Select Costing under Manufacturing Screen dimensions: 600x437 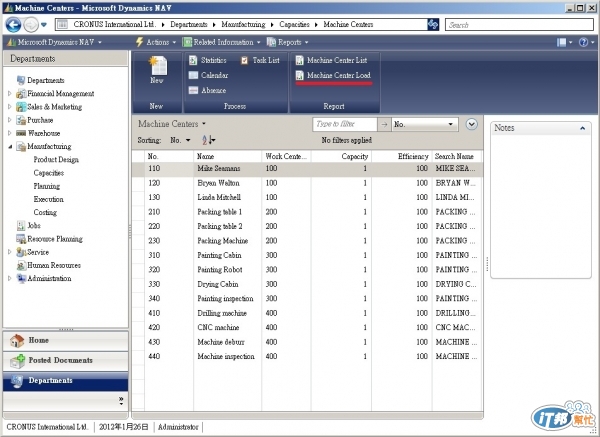click(x=45, y=212)
